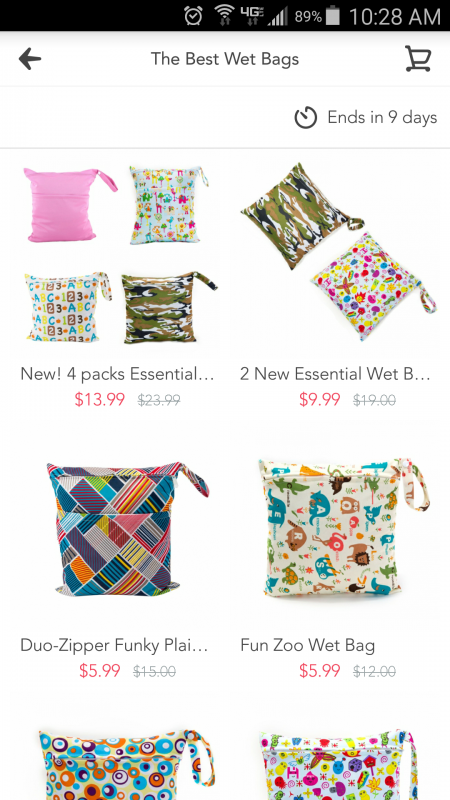The image size is (450, 800).
Task: Select the 'New! 4 packs Essential…' title
Action: tap(117, 374)
